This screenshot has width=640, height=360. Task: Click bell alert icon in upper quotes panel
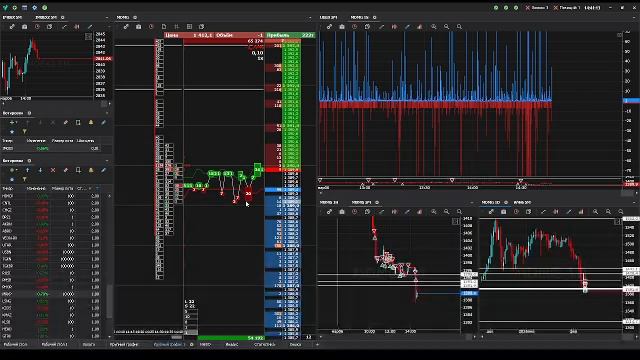click(91, 122)
